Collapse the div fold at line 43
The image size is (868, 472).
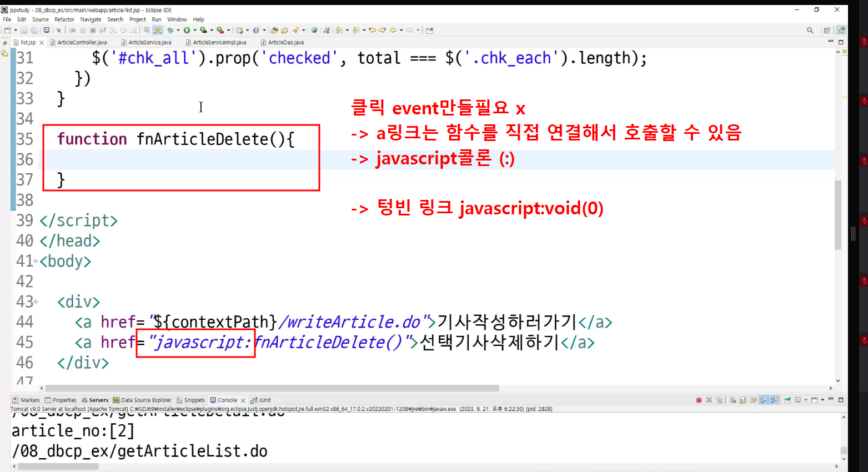36,302
